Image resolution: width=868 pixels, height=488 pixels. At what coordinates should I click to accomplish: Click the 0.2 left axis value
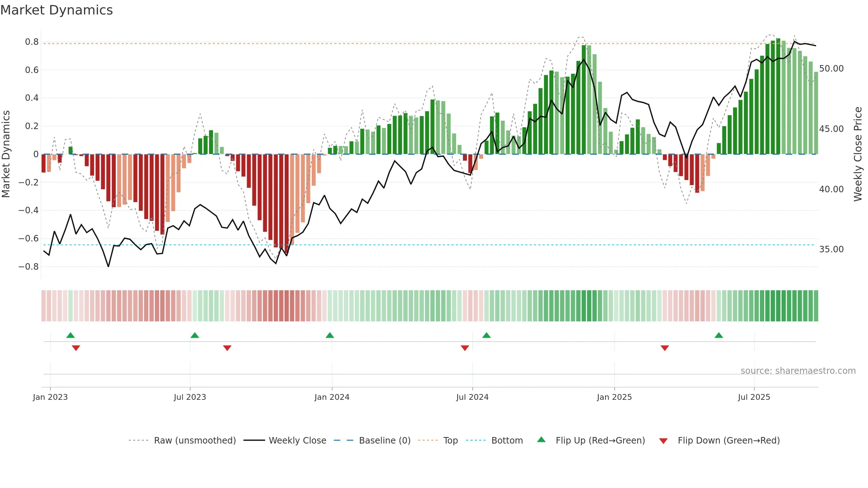tap(32, 126)
